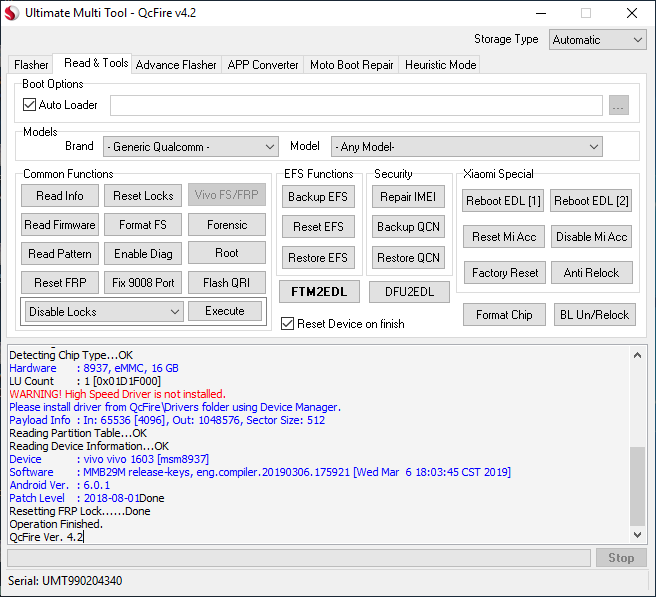Click the Flash QRI button
The width and height of the screenshot is (656, 597).
(x=227, y=282)
